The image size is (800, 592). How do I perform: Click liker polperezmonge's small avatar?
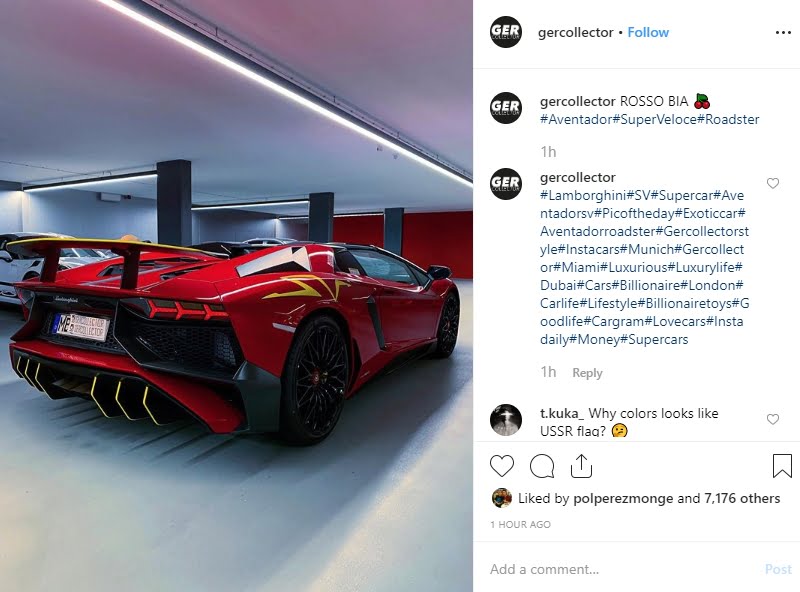(502, 498)
